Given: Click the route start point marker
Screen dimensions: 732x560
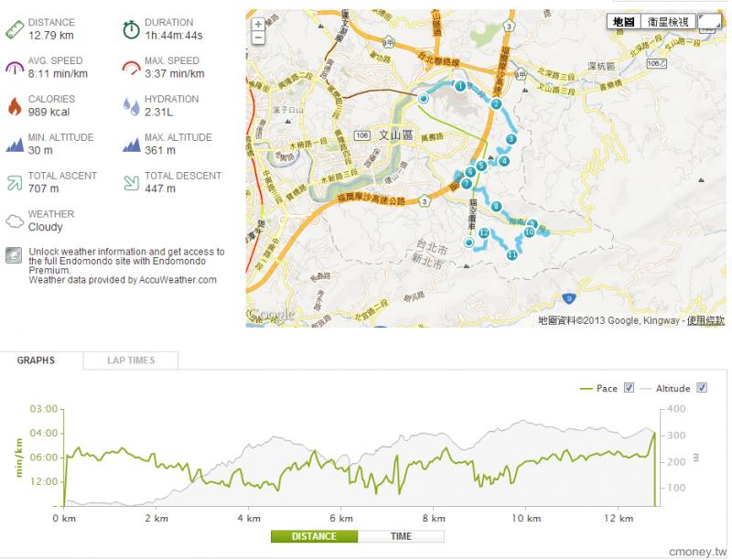Looking at the screenshot, I should 423,98.
